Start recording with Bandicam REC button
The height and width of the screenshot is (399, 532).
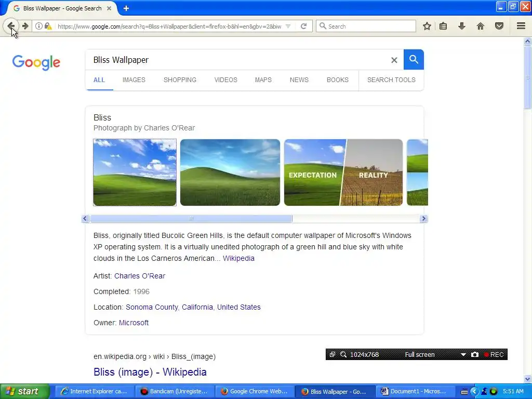494,354
